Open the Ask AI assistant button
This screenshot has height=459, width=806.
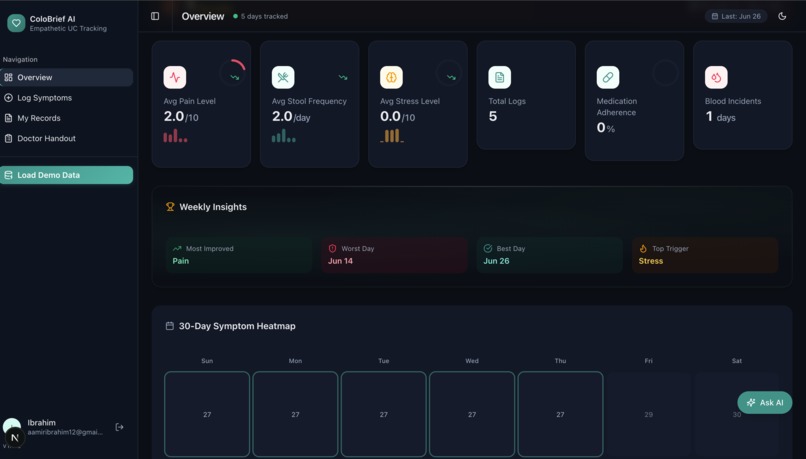click(764, 402)
